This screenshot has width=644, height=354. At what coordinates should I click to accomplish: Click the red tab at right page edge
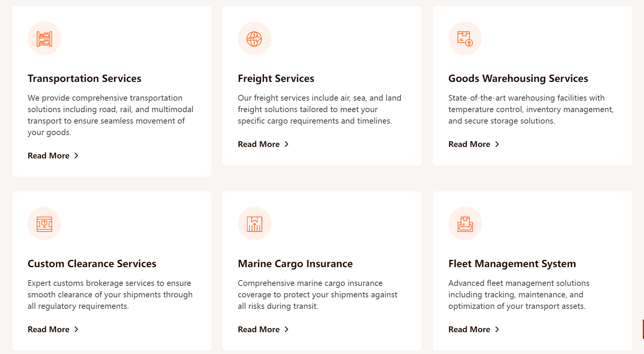[x=643, y=329]
